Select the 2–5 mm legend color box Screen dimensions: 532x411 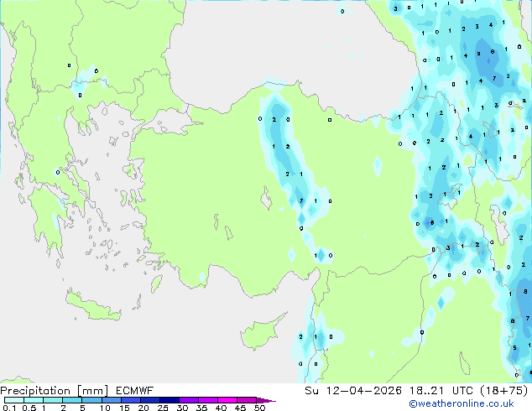pos(72,400)
